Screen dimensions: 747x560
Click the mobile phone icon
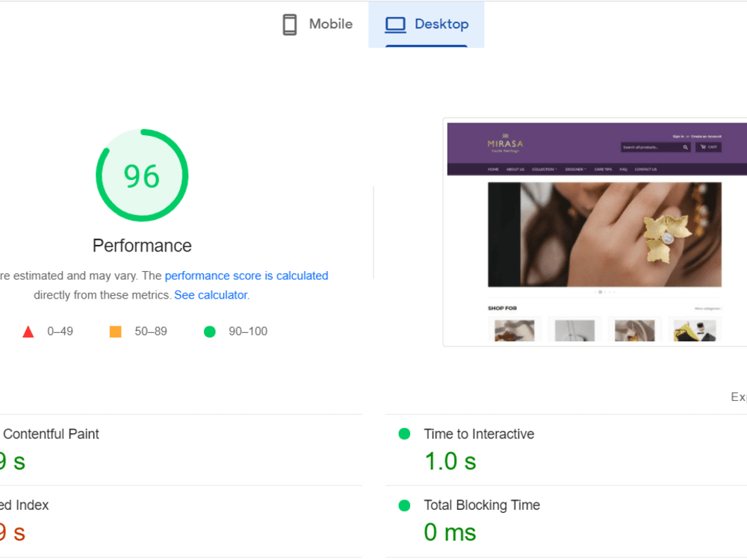click(x=290, y=25)
